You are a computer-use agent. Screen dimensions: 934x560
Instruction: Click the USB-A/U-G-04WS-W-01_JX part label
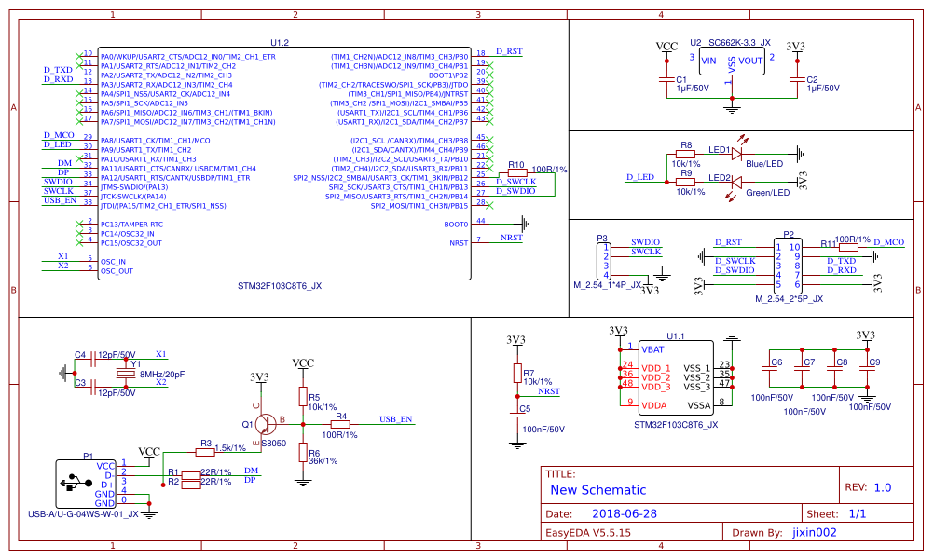click(83, 513)
